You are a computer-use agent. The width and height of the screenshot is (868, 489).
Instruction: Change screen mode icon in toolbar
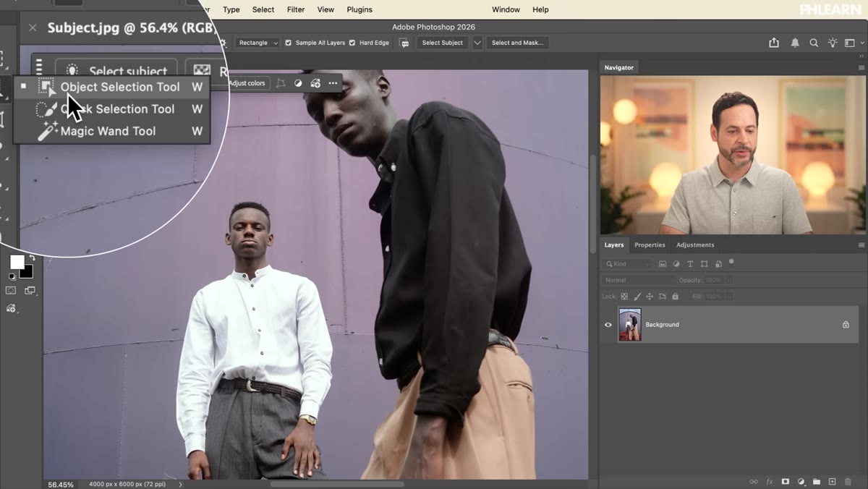30,291
